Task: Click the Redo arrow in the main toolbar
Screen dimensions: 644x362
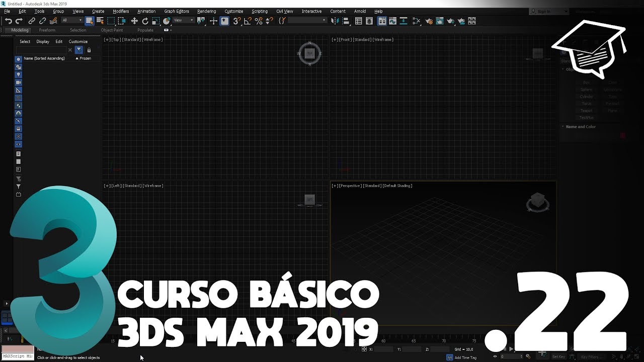Action: [x=19, y=21]
